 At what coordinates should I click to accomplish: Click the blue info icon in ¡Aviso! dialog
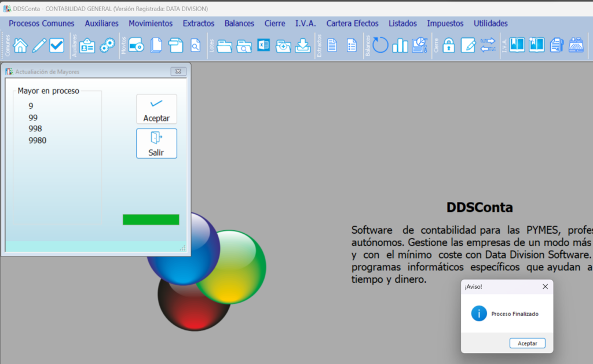point(479,314)
